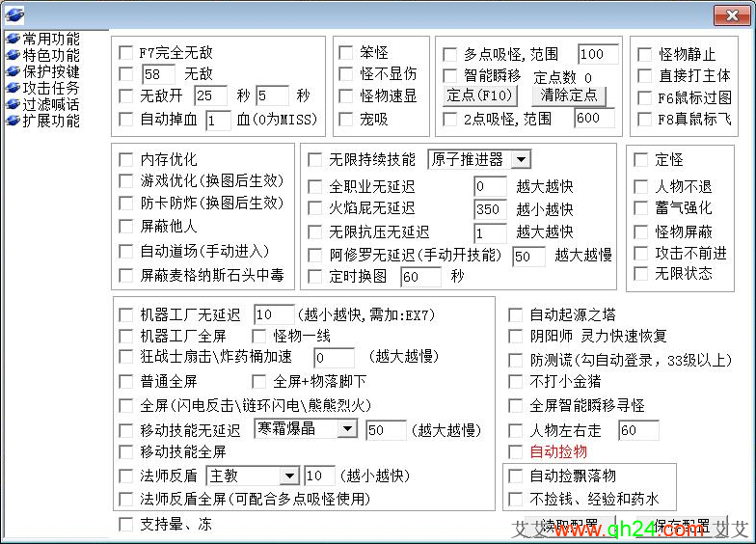The height and width of the screenshot is (544, 756).
Task: Check the 自动捡物 option
Action: (x=515, y=451)
